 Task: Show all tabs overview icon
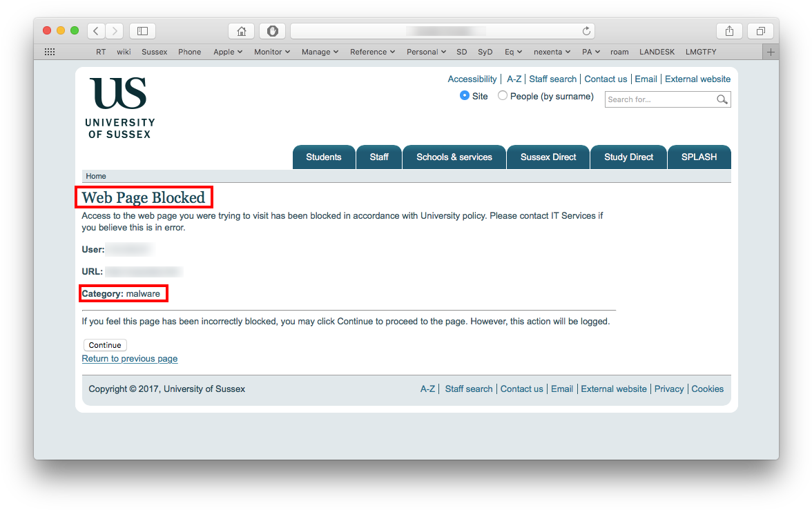(760, 31)
